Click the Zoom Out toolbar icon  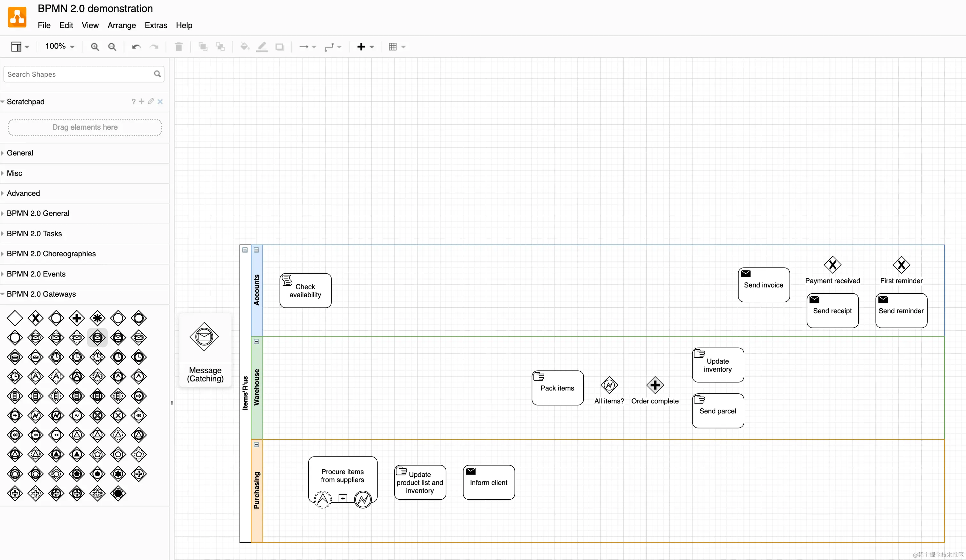[112, 47]
